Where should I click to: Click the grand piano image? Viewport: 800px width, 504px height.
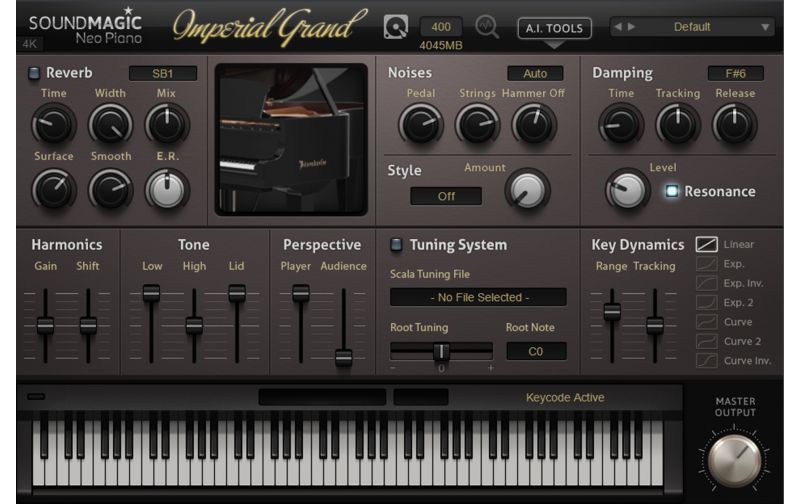point(291,139)
